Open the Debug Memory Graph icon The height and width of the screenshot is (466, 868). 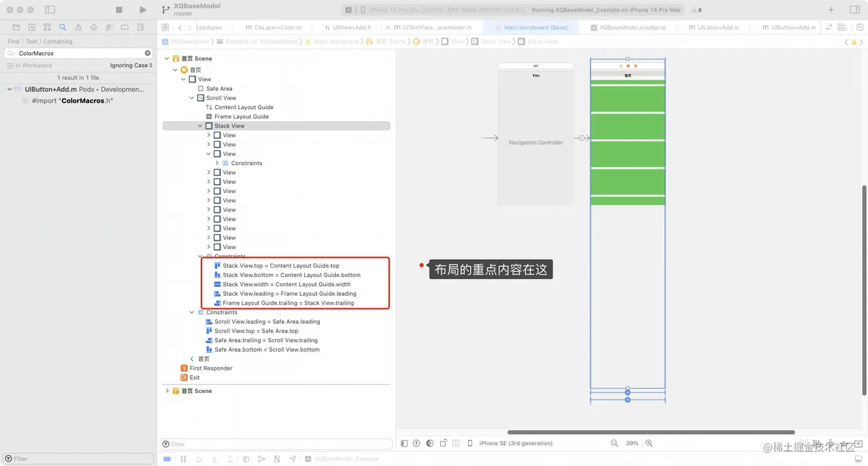tap(261, 459)
